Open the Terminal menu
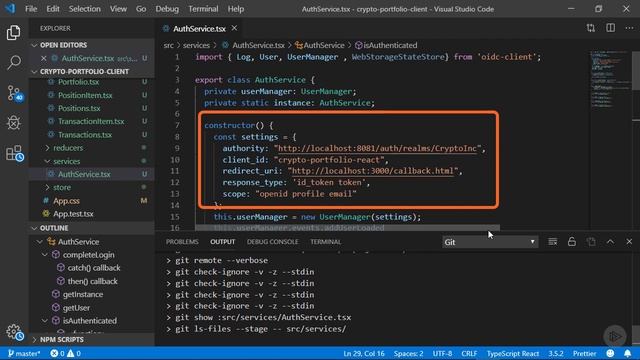The height and width of the screenshot is (360, 640). pos(203,9)
